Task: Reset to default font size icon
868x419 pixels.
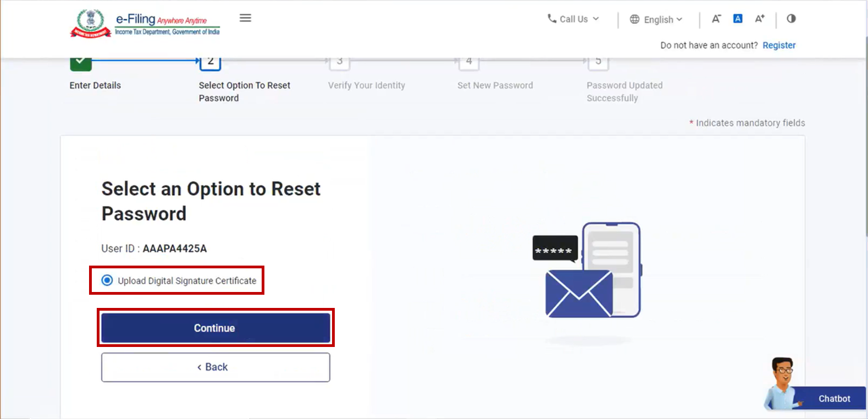Action: (x=738, y=19)
